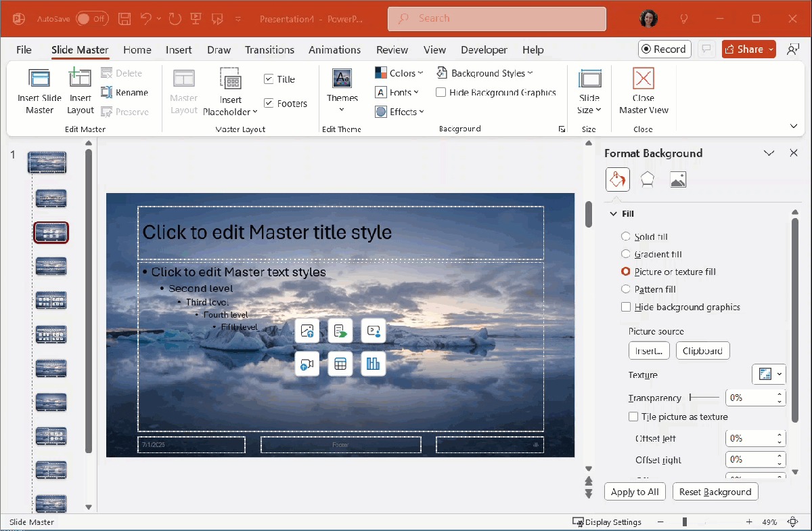Click the table icon in the content placeholder

(x=340, y=364)
